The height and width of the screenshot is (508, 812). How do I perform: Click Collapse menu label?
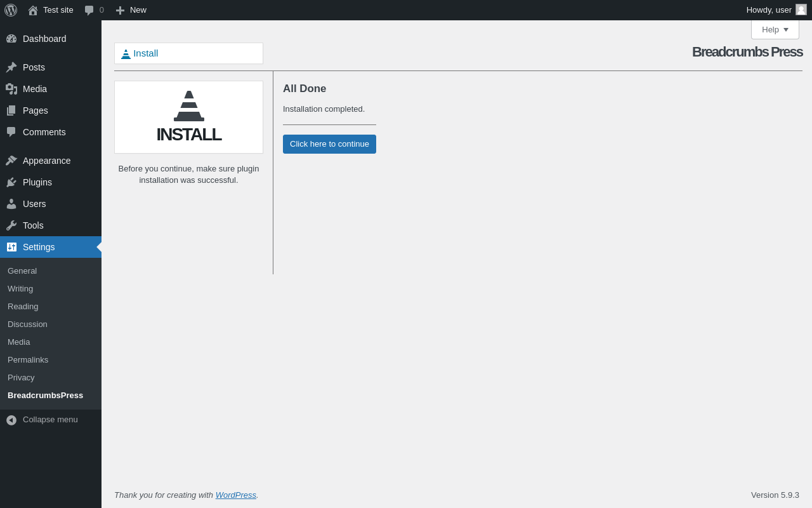coord(50,420)
